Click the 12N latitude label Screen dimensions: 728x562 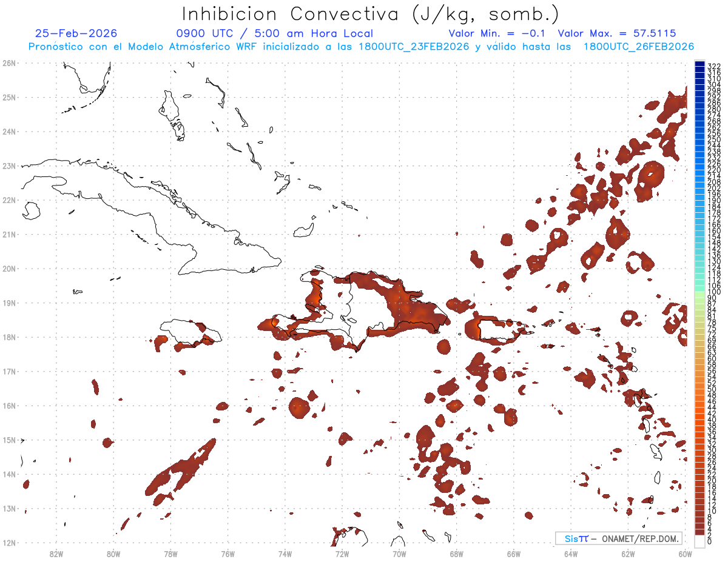click(8, 543)
